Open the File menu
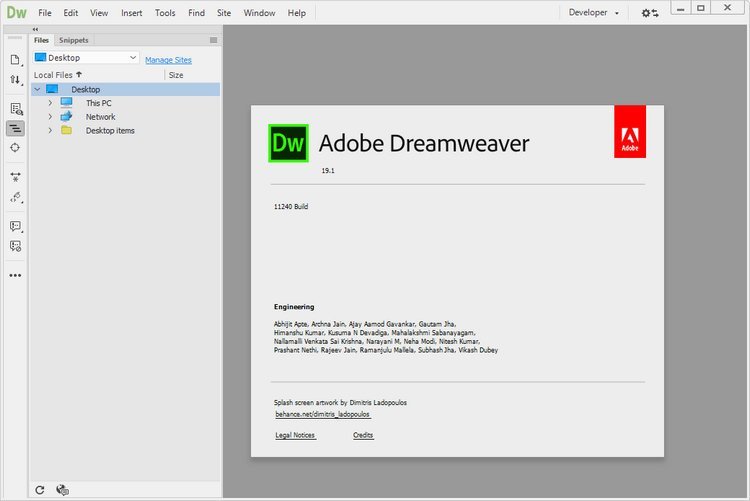750x501 pixels. pyautogui.click(x=44, y=13)
